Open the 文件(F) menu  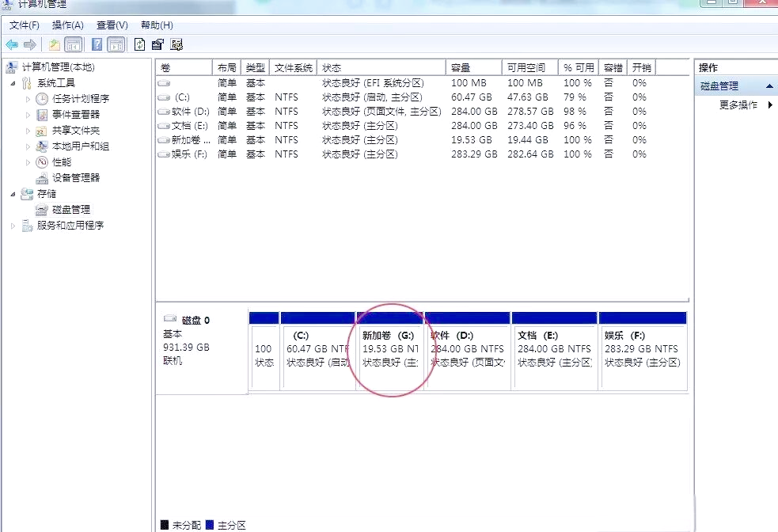click(25, 25)
